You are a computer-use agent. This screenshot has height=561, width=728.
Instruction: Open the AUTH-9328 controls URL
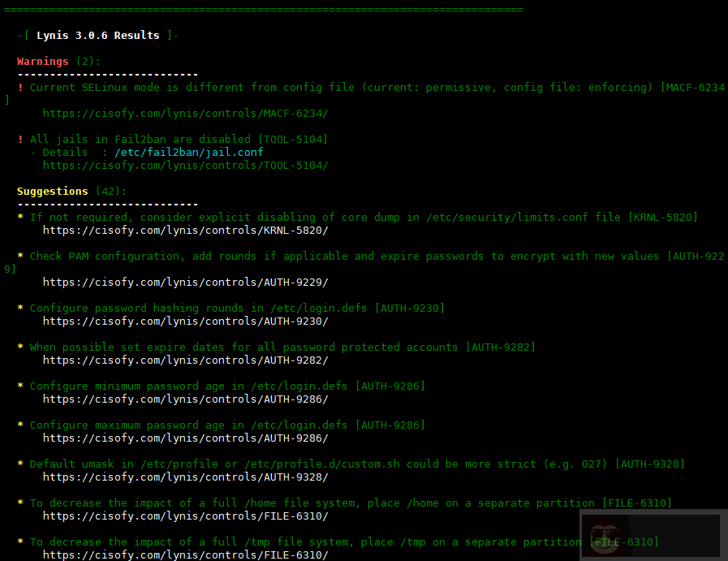[x=185, y=477]
